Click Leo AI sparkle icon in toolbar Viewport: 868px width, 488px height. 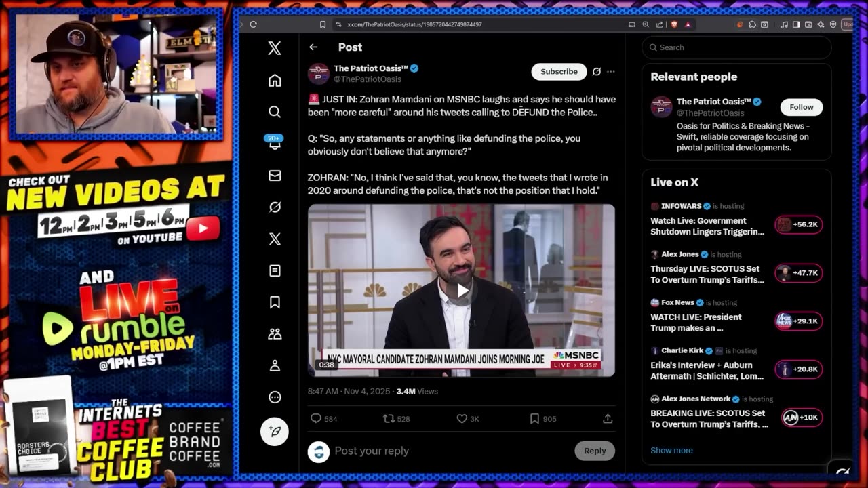click(x=821, y=24)
